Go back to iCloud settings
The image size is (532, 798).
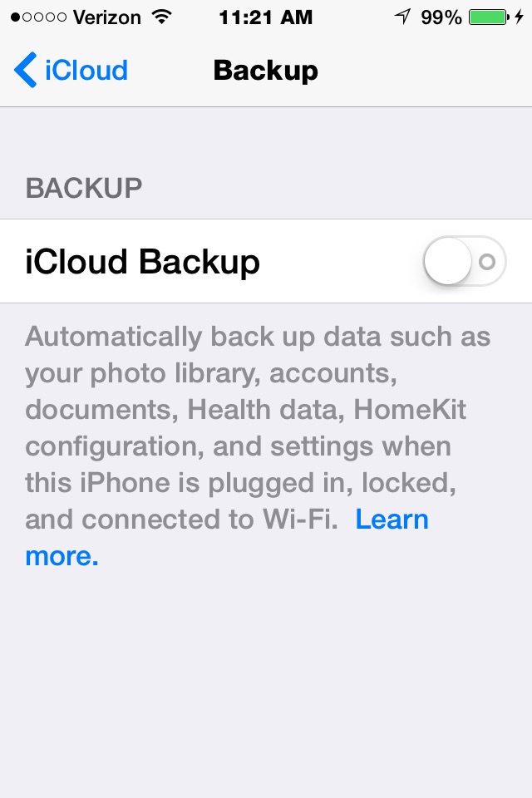71,70
